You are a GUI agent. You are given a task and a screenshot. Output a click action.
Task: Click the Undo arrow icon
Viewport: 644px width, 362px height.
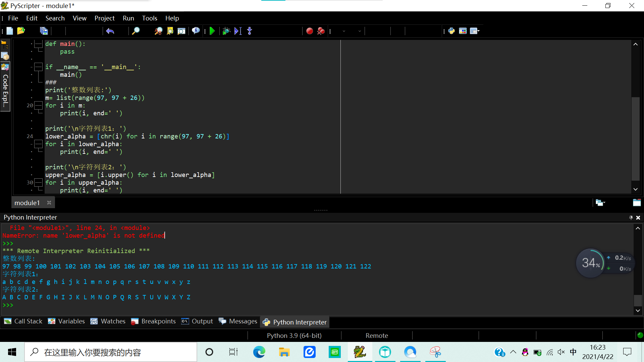[110, 31]
